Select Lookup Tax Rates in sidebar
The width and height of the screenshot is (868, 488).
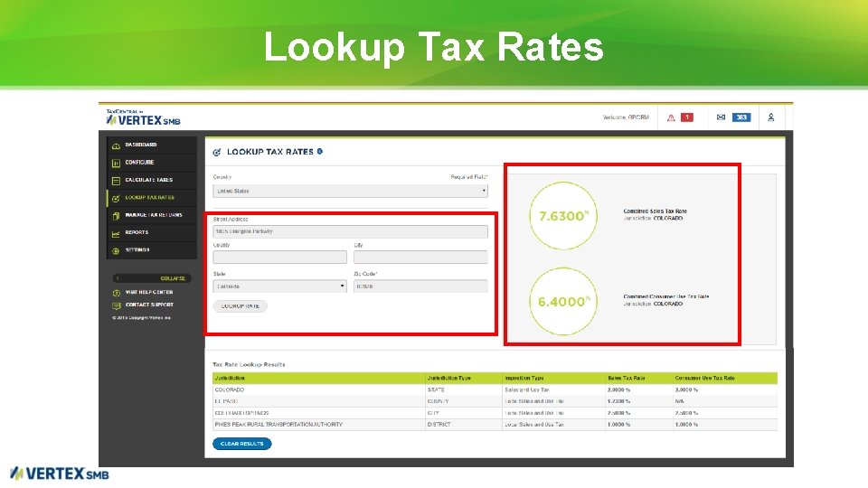pyautogui.click(x=152, y=198)
